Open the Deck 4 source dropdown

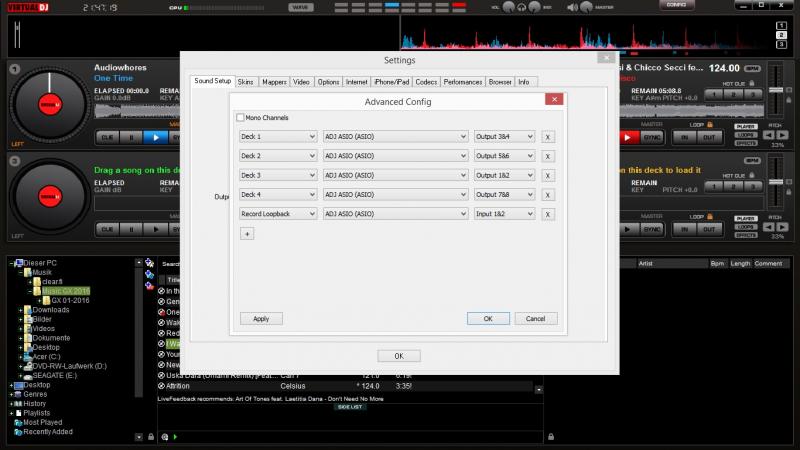click(278, 195)
